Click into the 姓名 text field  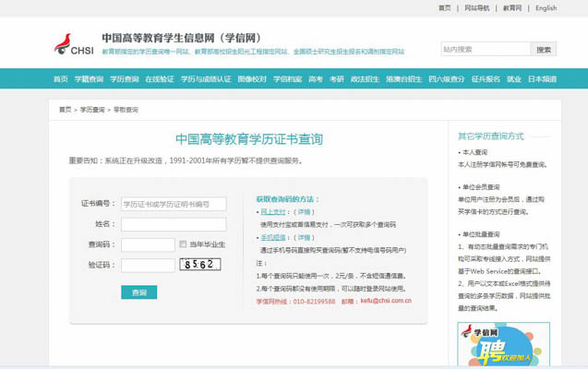tap(174, 224)
